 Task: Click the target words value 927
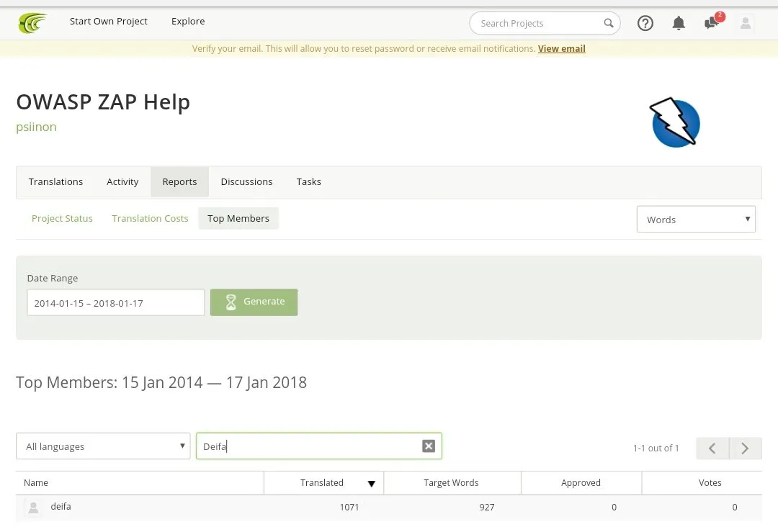(x=487, y=508)
